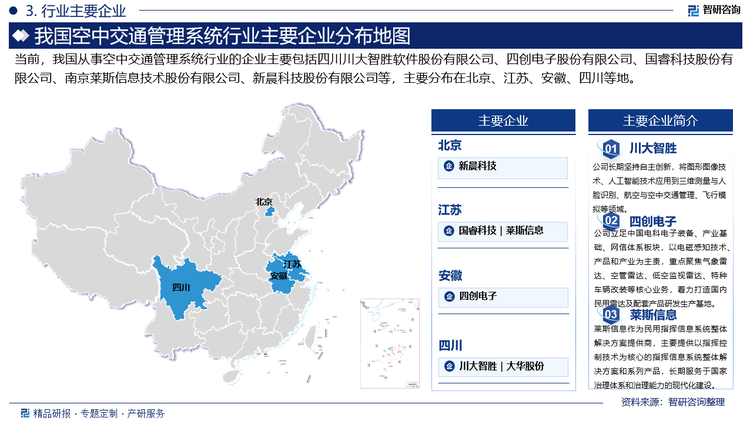The width and height of the screenshot is (750, 421).
Task: Click the 安徽 region heading in the list
Action: point(450,276)
